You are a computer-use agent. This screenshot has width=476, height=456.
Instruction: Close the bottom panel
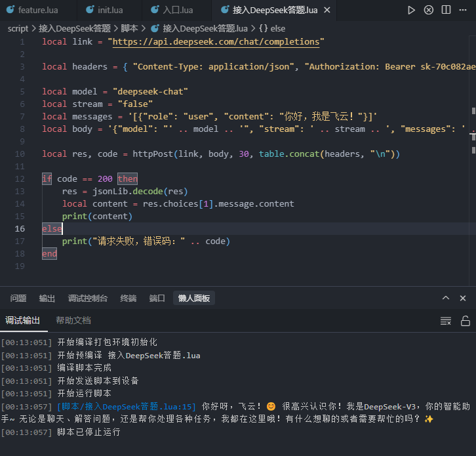coord(463,298)
